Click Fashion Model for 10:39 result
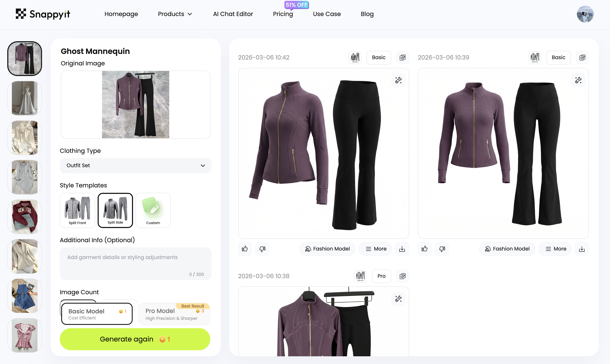 coord(507,249)
